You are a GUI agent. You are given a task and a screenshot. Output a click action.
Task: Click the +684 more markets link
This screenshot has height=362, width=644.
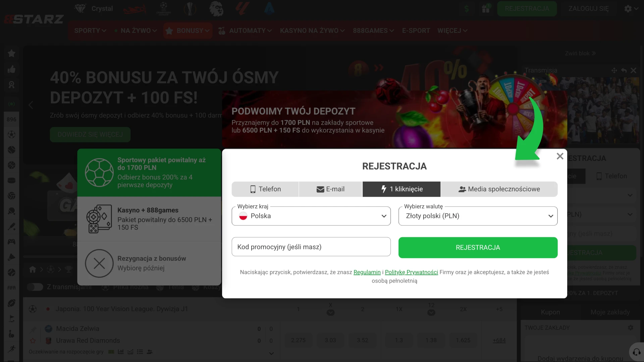point(499,340)
